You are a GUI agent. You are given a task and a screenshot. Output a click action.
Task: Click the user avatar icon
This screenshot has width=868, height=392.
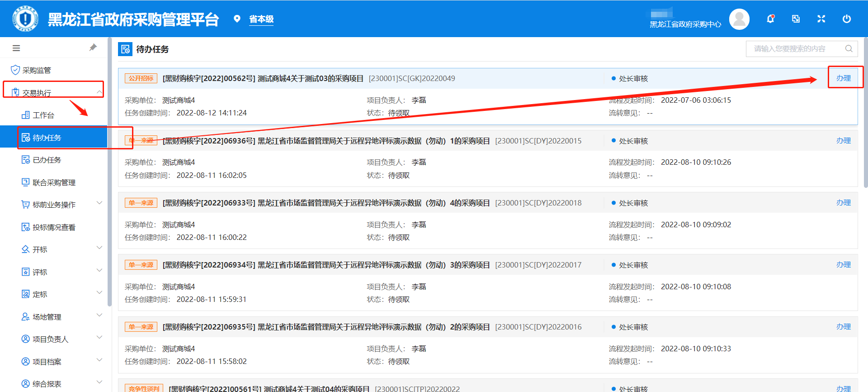coord(740,19)
